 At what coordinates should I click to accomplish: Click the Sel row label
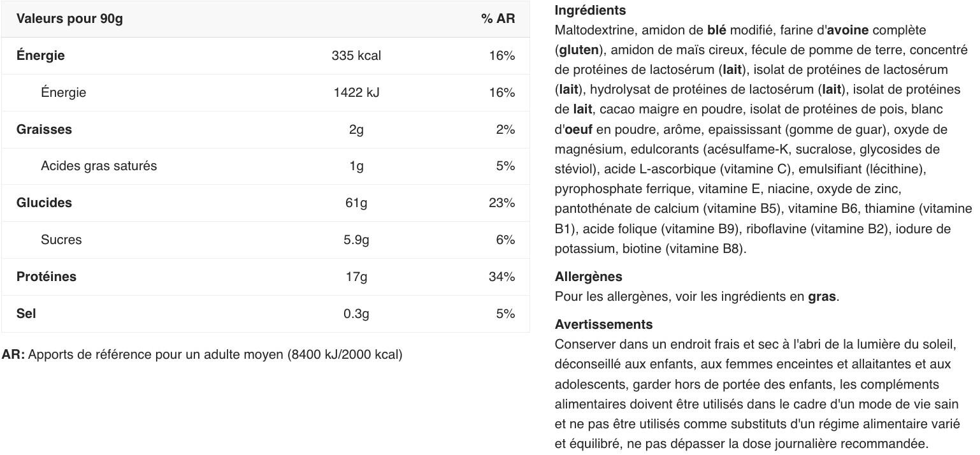26,314
